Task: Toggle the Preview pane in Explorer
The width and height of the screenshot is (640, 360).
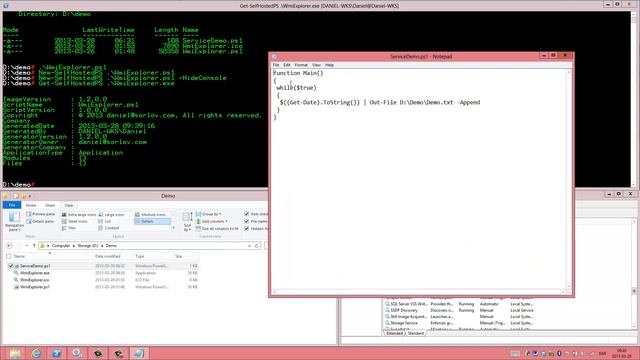Action: point(40,214)
